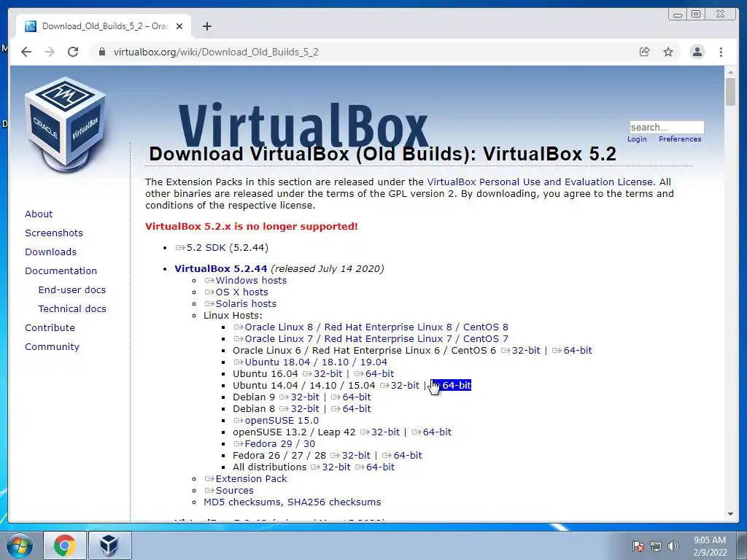Screen dimensions: 747x560
Task: Download OS X hosts build
Action: click(236, 292)
